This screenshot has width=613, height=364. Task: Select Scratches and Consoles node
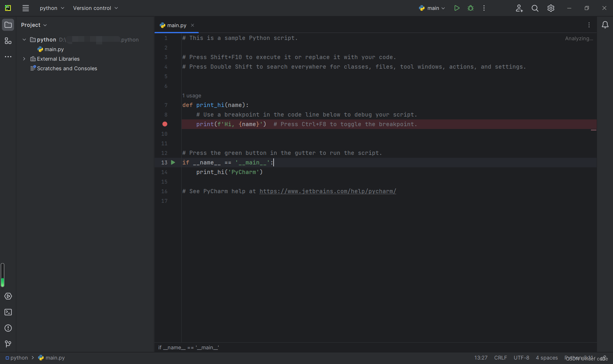click(x=64, y=68)
